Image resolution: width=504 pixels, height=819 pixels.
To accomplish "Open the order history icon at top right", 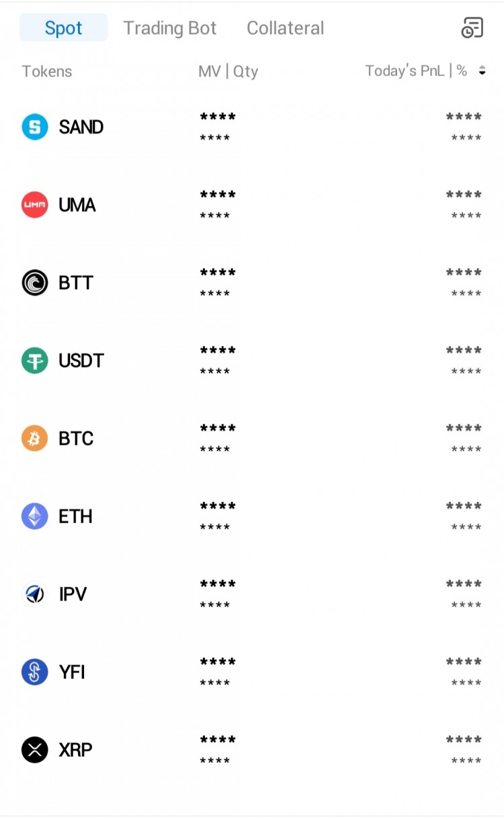I will coord(472,28).
